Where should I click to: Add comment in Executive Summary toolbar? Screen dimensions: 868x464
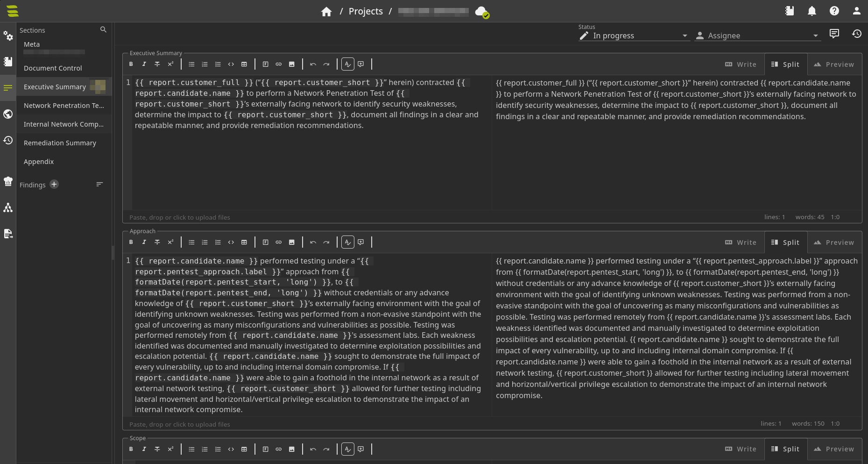pos(361,64)
